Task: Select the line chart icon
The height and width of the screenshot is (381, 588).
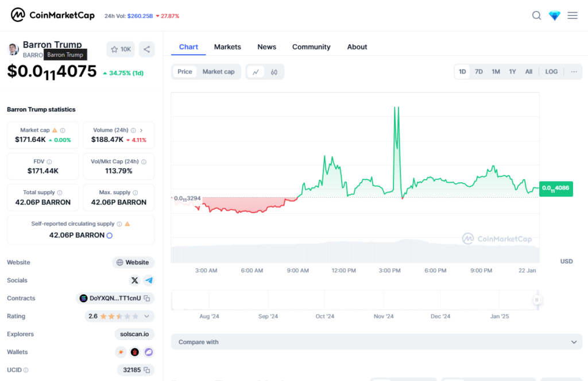Action: pyautogui.click(x=256, y=72)
